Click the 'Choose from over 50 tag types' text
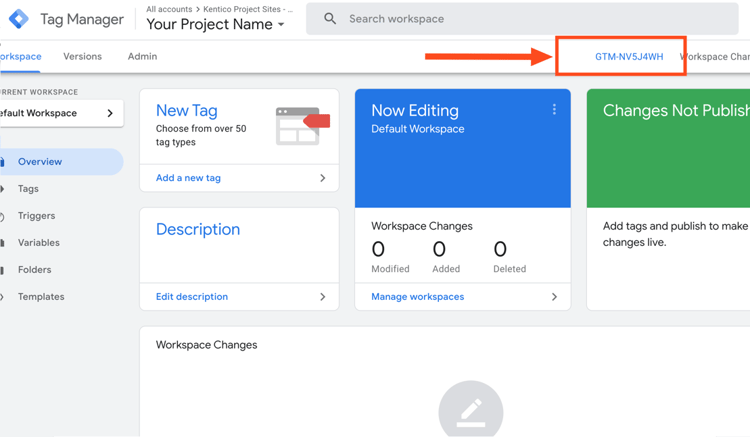This screenshot has width=750, height=437. pyautogui.click(x=201, y=135)
